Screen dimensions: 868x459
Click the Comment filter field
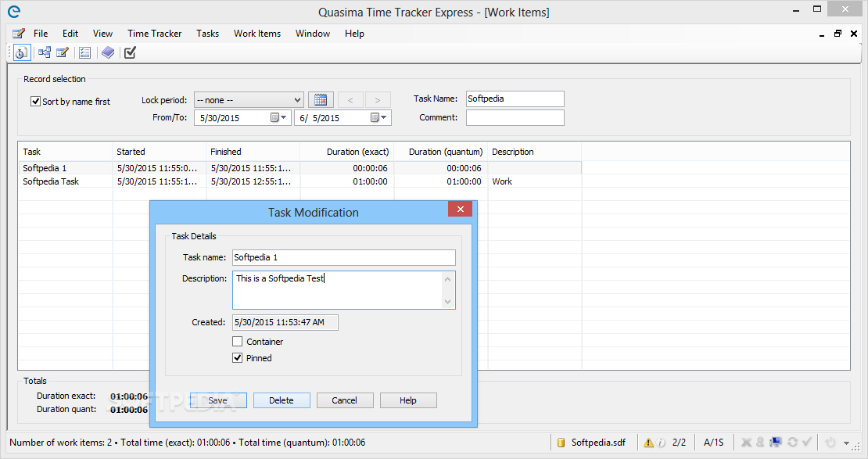(515, 117)
